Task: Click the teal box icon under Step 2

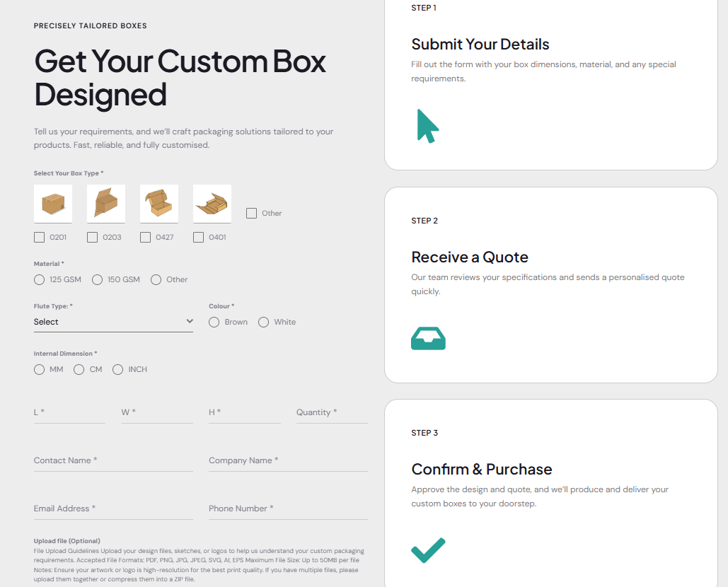Action: (x=428, y=338)
